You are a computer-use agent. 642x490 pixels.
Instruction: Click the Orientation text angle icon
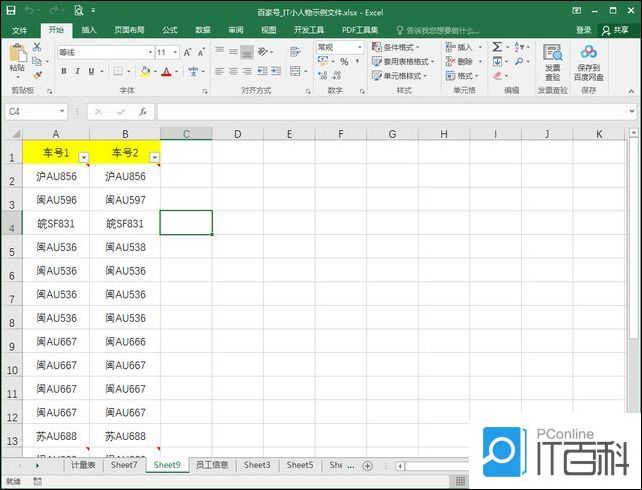262,52
